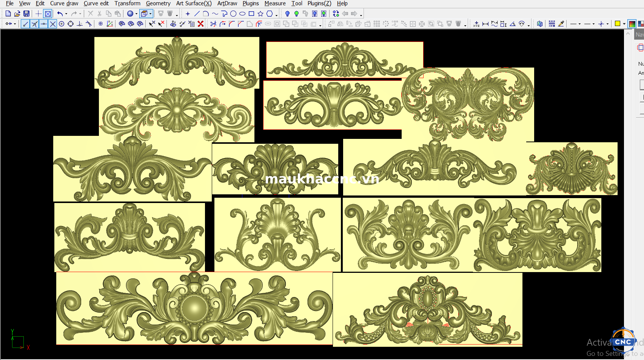644x360 pixels.
Task: Select the Polygon (hexagon) tool
Action: [270, 14]
